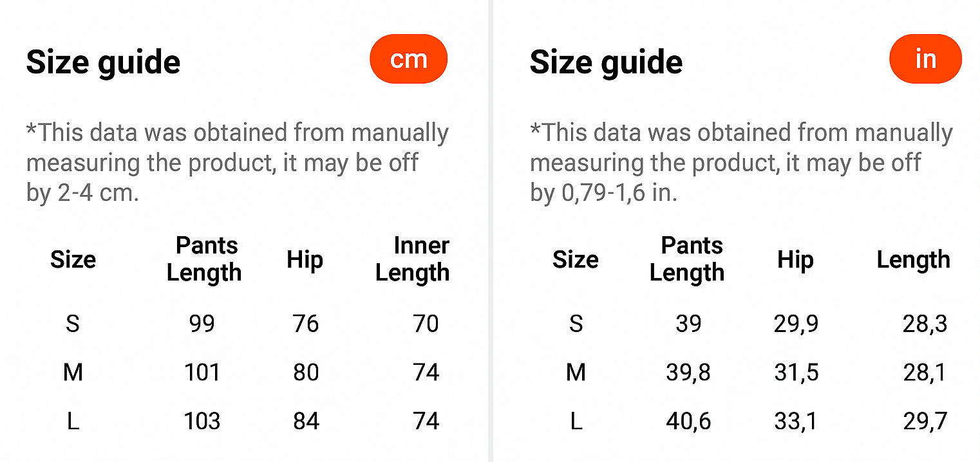The width and height of the screenshot is (980, 462).
Task: Click Hip header in the inches table
Action: [795, 259]
